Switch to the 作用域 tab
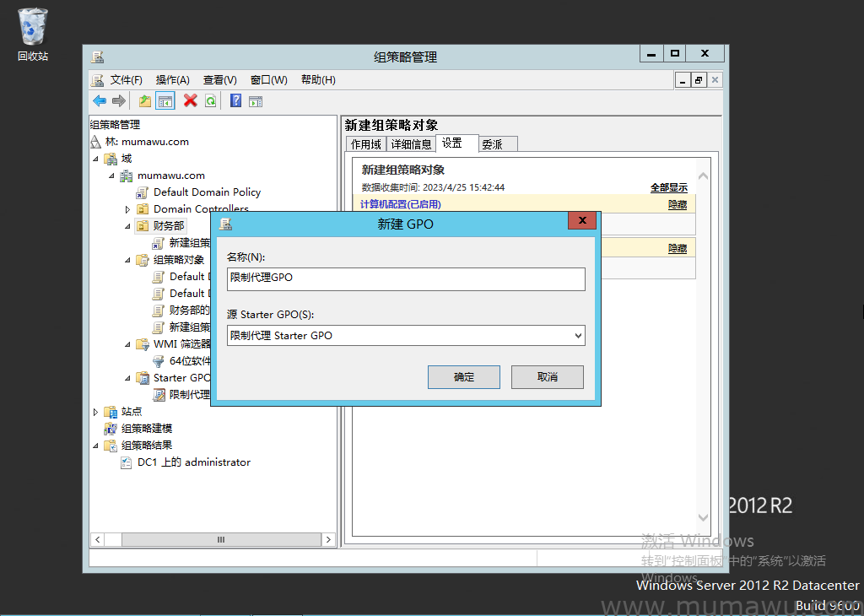The height and width of the screenshot is (616, 864). click(365, 144)
